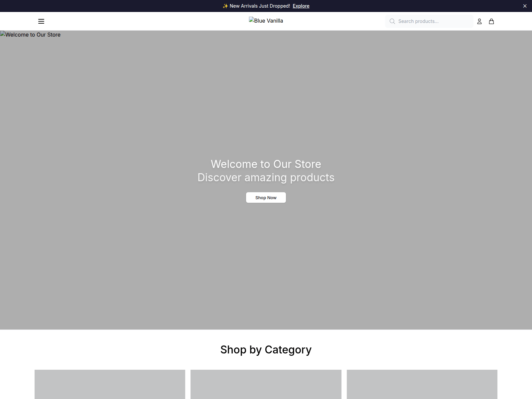Click the search magnifier icon
532x399 pixels.
(x=392, y=21)
